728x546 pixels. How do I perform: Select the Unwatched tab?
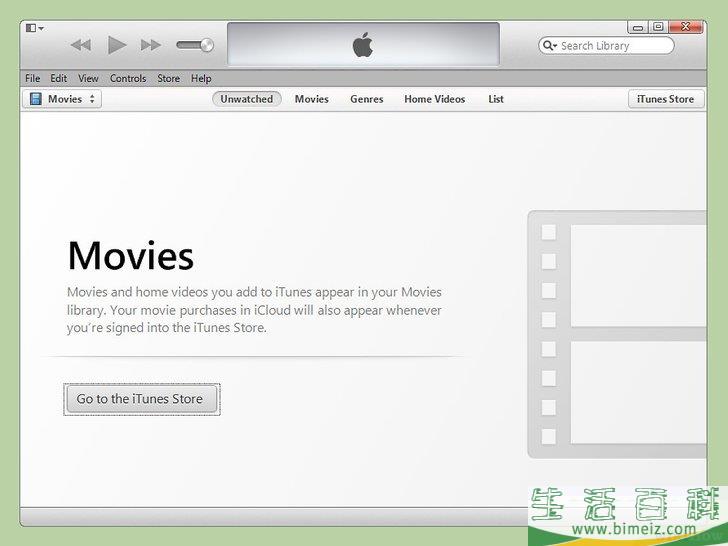[247, 99]
